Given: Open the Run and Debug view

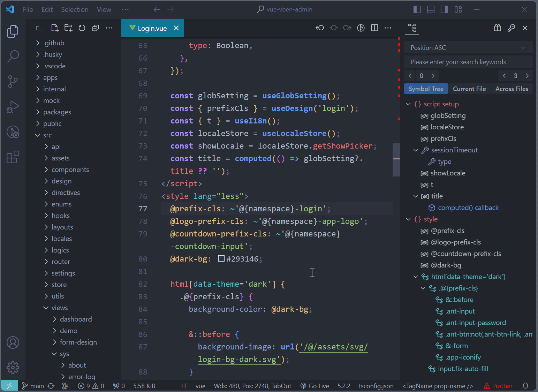Looking at the screenshot, I should click(x=13, y=107).
